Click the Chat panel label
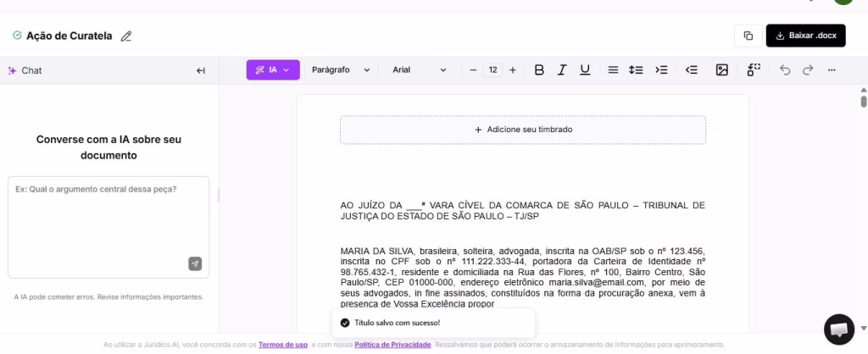868x354 pixels. [31, 71]
